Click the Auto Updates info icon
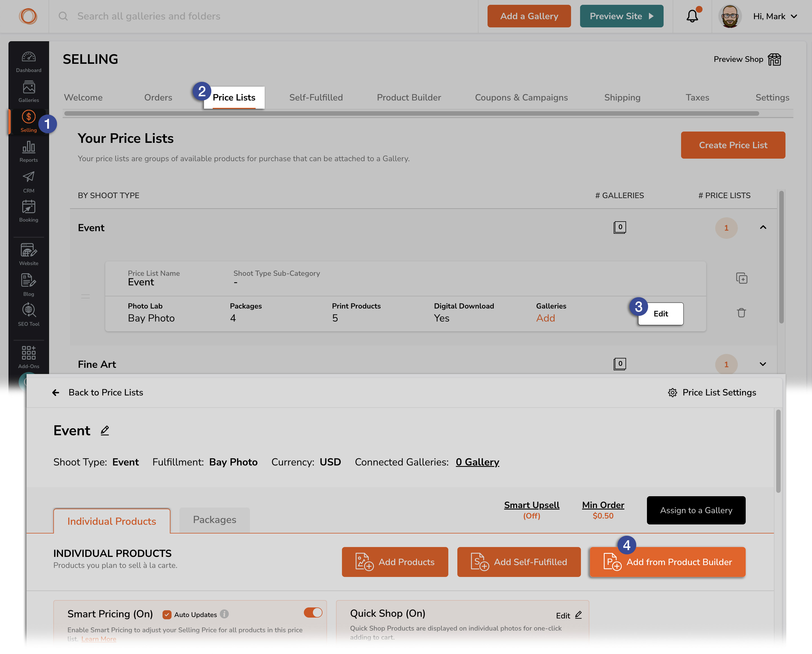This screenshot has width=812, height=654. pyautogui.click(x=225, y=614)
